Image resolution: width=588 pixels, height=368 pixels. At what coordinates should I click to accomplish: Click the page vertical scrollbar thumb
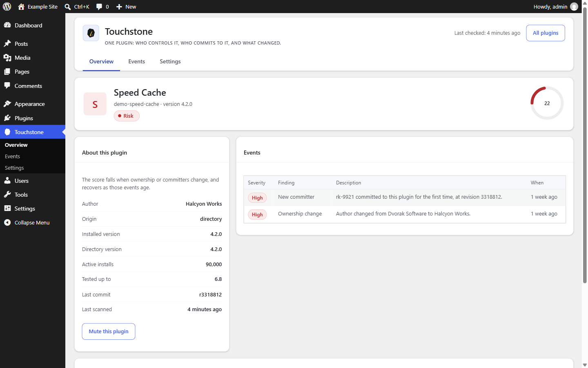pyautogui.click(x=585, y=145)
